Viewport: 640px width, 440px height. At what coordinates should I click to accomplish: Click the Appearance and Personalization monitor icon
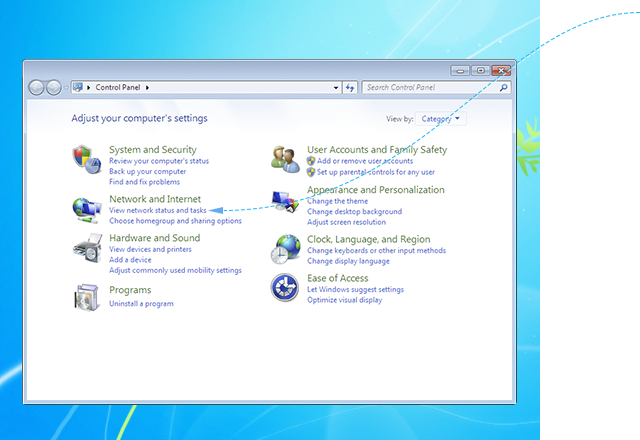285,201
